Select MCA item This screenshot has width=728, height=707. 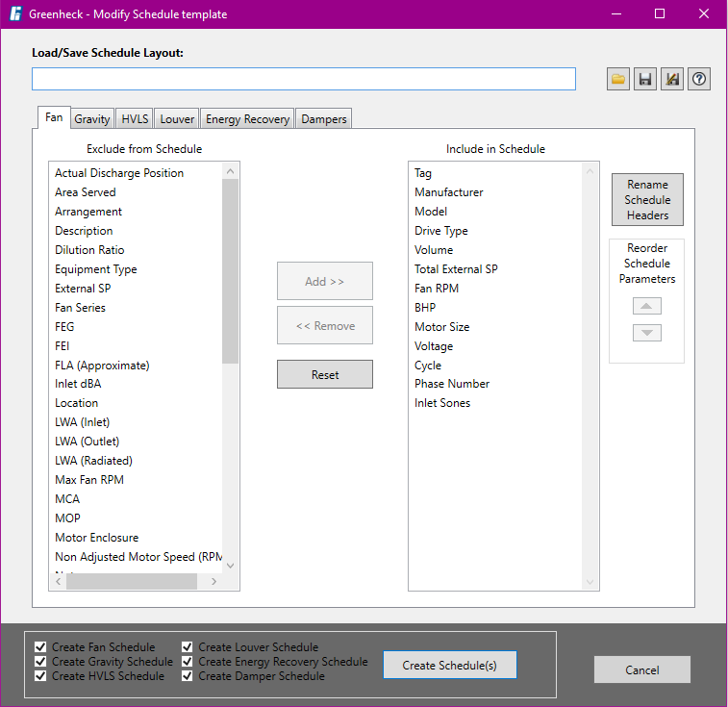[67, 499]
